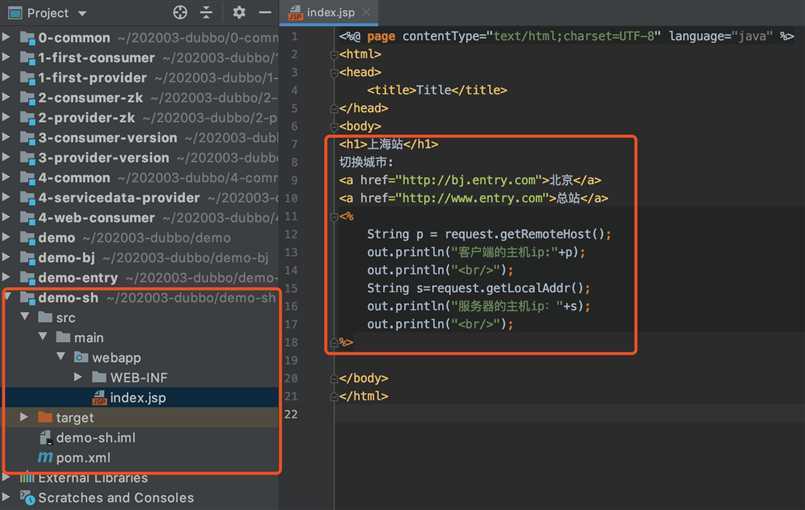This screenshot has width=805, height=510.
Task: Click the Scratches and Consoles icon
Action: 26,497
